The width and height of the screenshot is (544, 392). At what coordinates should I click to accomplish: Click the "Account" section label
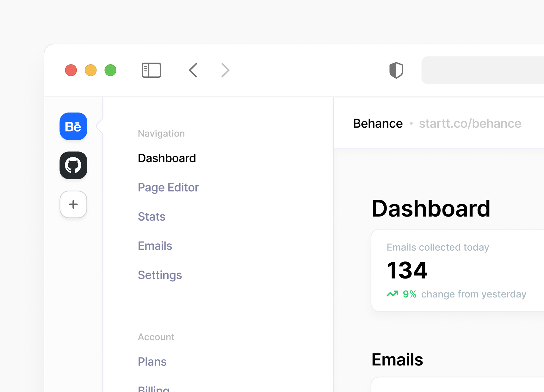click(x=156, y=337)
